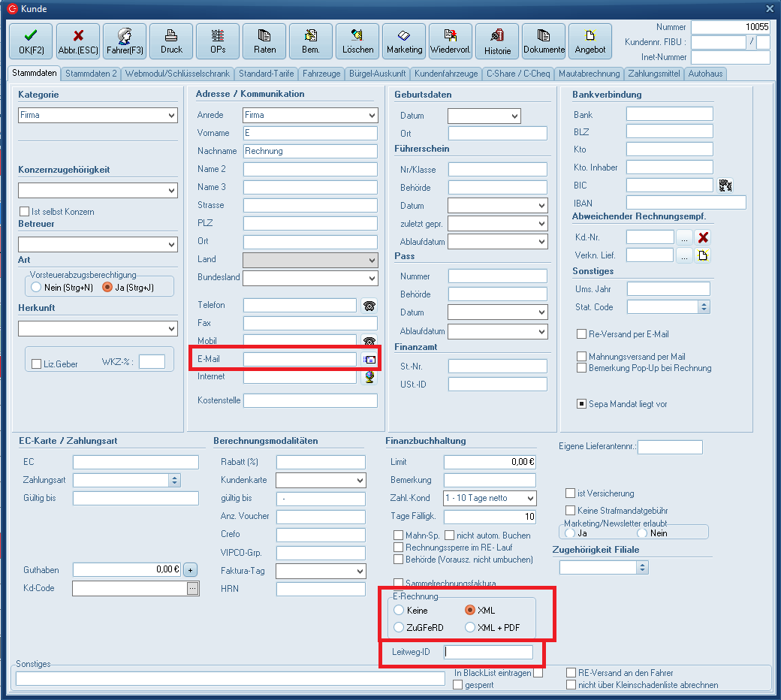Click the red X beside Kd.-Nr.
The image size is (781, 700).
click(x=703, y=237)
